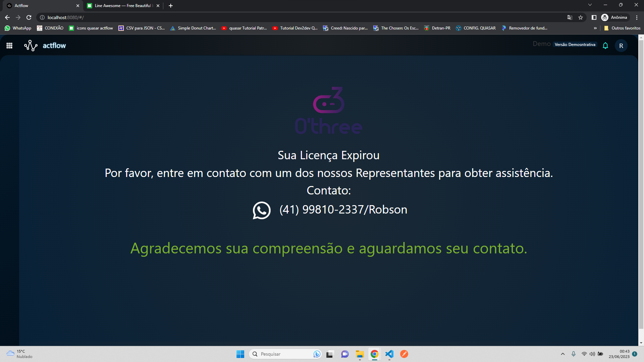
Task: Open File Explorer on taskbar
Action: click(360, 354)
